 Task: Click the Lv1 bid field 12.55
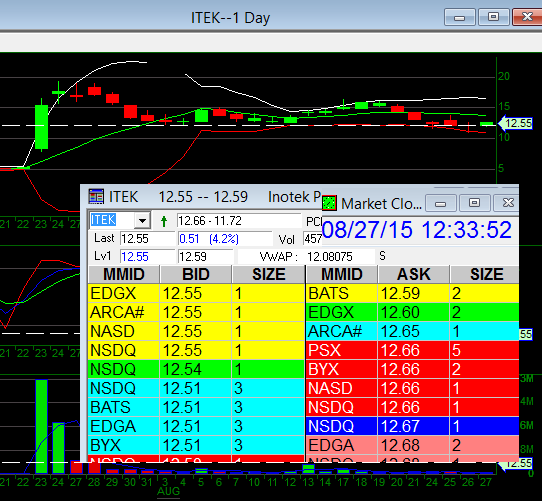click(148, 257)
